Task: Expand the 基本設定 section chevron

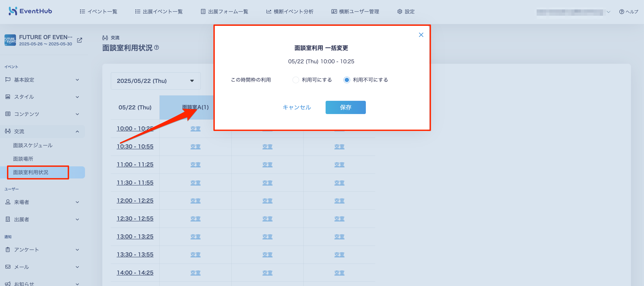Action: click(x=78, y=80)
